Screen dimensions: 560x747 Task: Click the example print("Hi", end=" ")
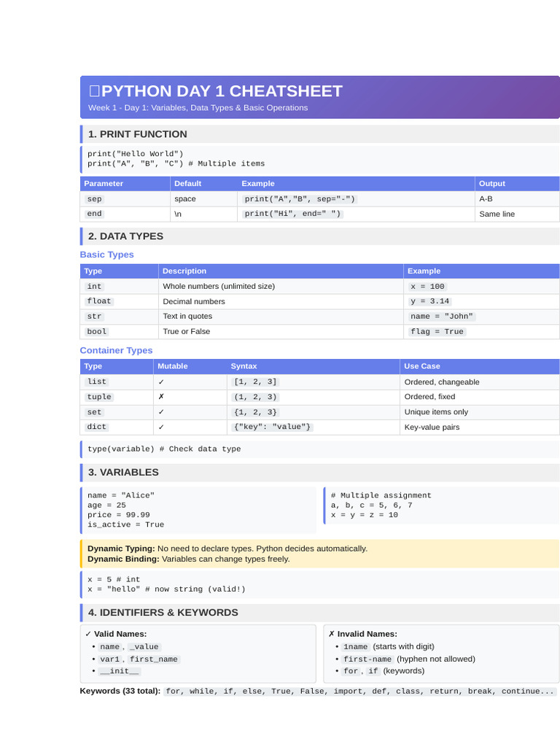pyautogui.click(x=292, y=214)
